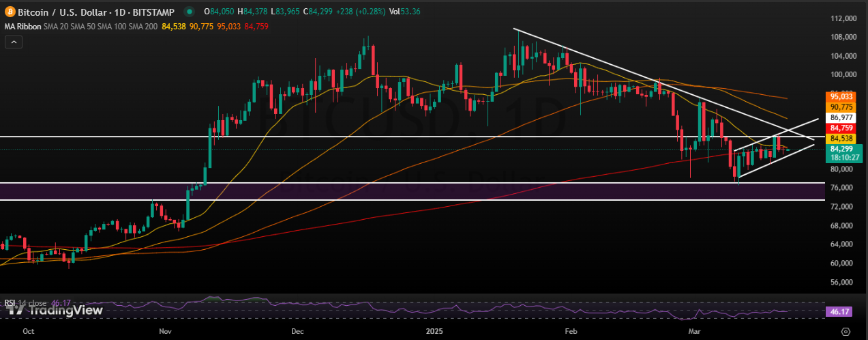Click the purple 46.17 RSI value label

tap(841, 311)
